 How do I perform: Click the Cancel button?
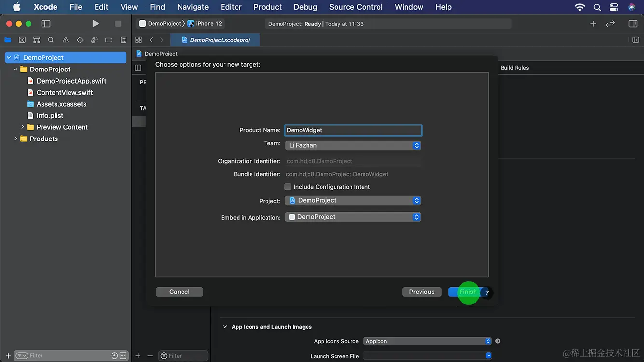tap(180, 292)
